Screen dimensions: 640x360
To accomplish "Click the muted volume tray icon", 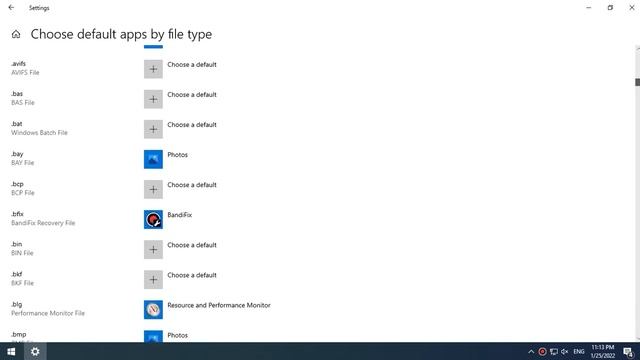I will click(x=564, y=351).
